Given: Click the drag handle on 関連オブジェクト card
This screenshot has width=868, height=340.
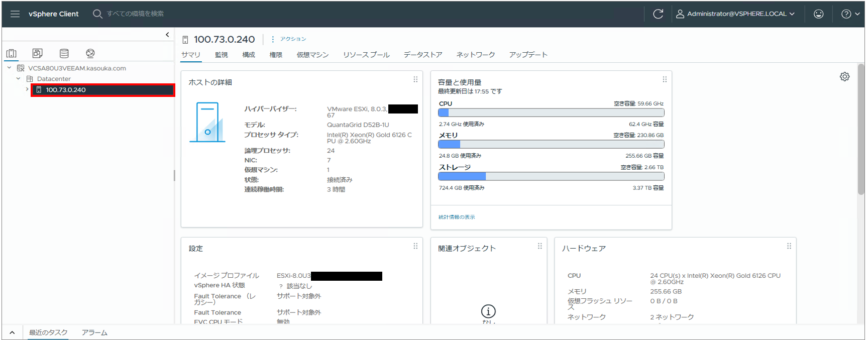Looking at the screenshot, I should click(x=540, y=246).
